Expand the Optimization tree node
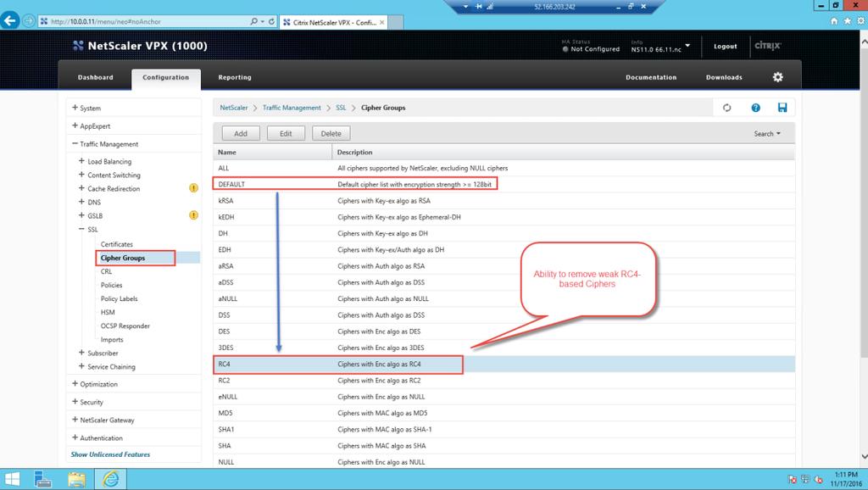This screenshot has width=868, height=490. (75, 384)
